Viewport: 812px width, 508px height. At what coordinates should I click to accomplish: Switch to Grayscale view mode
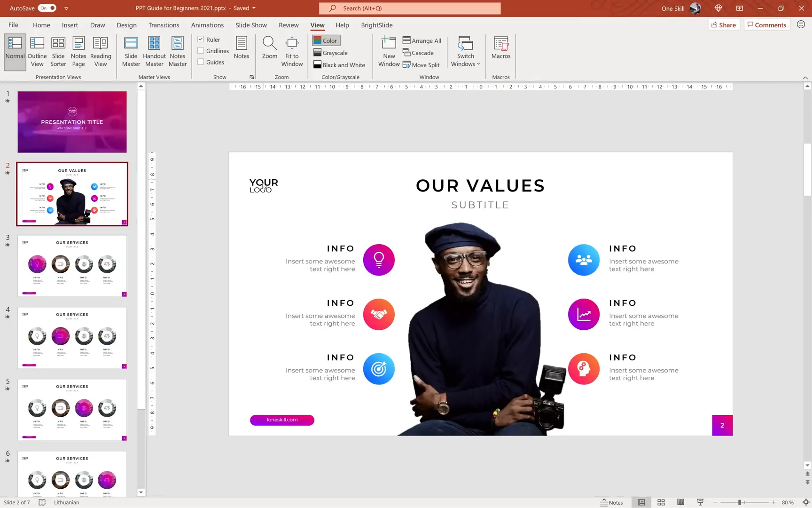pos(331,53)
